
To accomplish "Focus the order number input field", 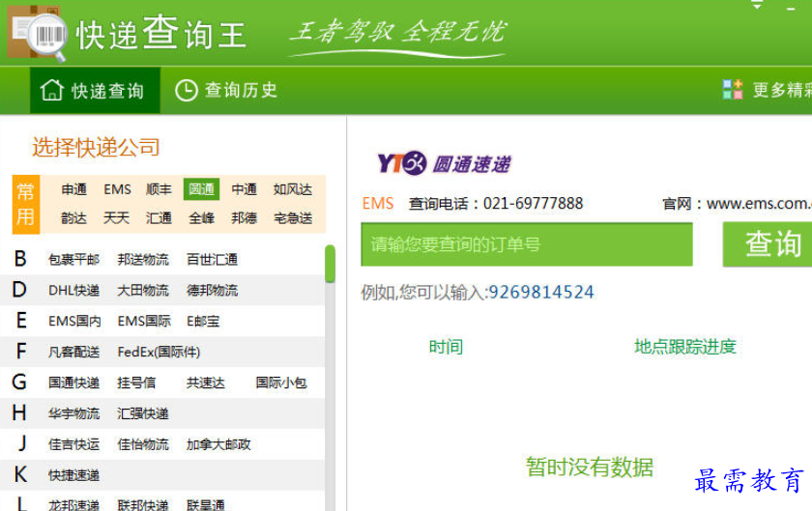I will pos(527,244).
